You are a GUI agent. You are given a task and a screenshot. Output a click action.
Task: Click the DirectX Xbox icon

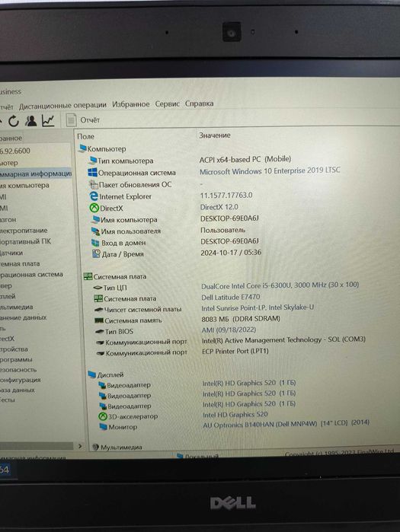[94, 208]
